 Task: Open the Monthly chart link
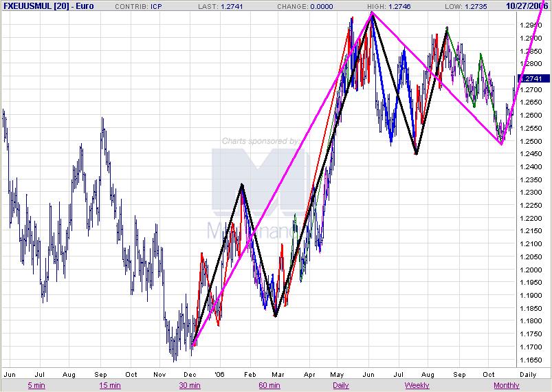(x=506, y=385)
